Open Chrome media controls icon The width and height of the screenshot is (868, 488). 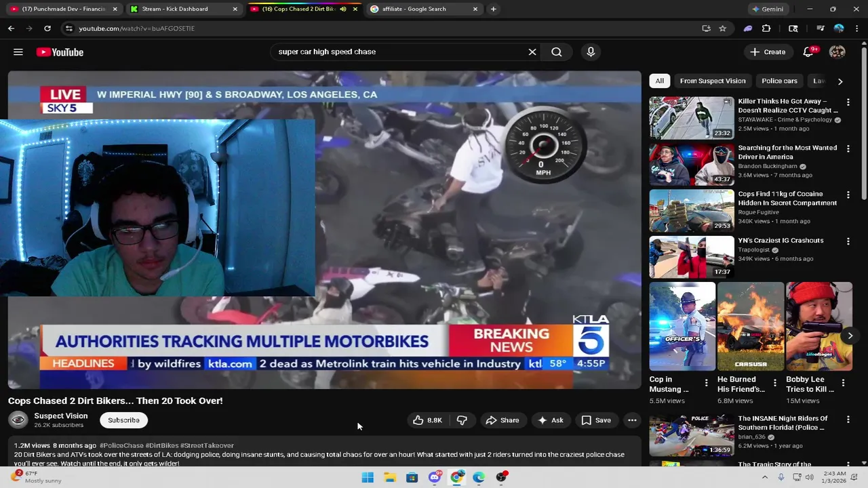click(821, 28)
